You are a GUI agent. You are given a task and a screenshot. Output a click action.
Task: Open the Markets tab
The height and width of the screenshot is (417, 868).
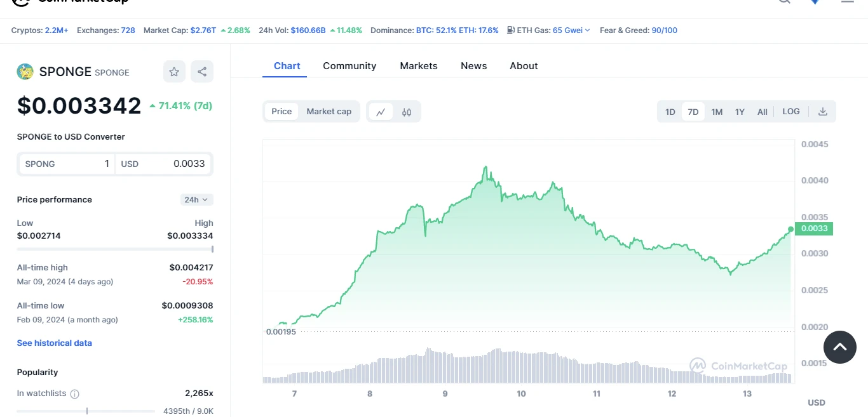[418, 66]
